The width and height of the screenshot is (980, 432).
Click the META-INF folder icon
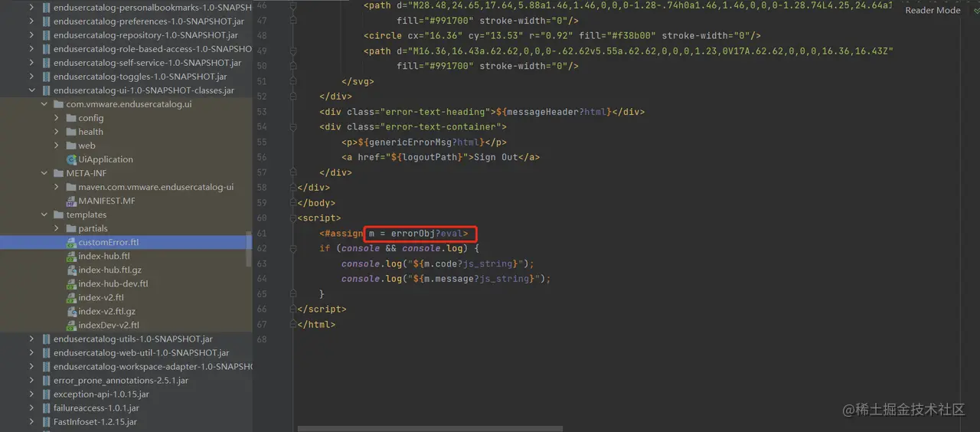point(59,173)
